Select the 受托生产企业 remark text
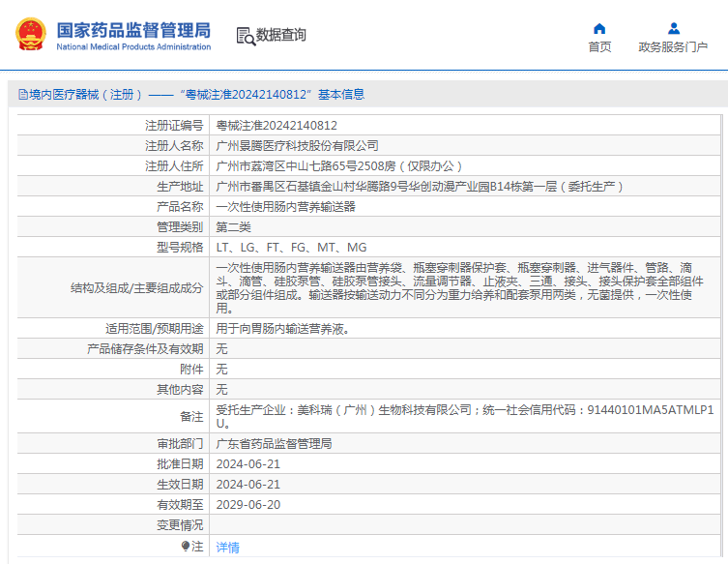Viewport: 728px width, 564px height. (x=465, y=417)
